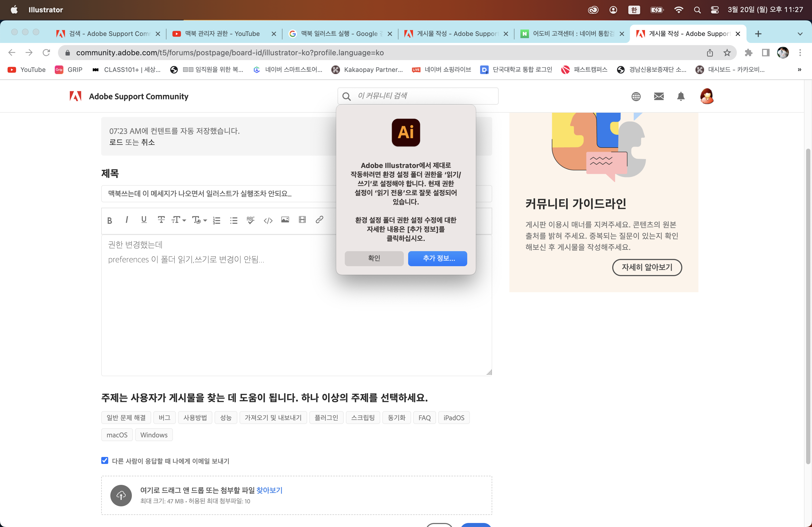Toggle bold formatting in the post editor
Viewport: 812px width, 527px height.
click(x=110, y=220)
